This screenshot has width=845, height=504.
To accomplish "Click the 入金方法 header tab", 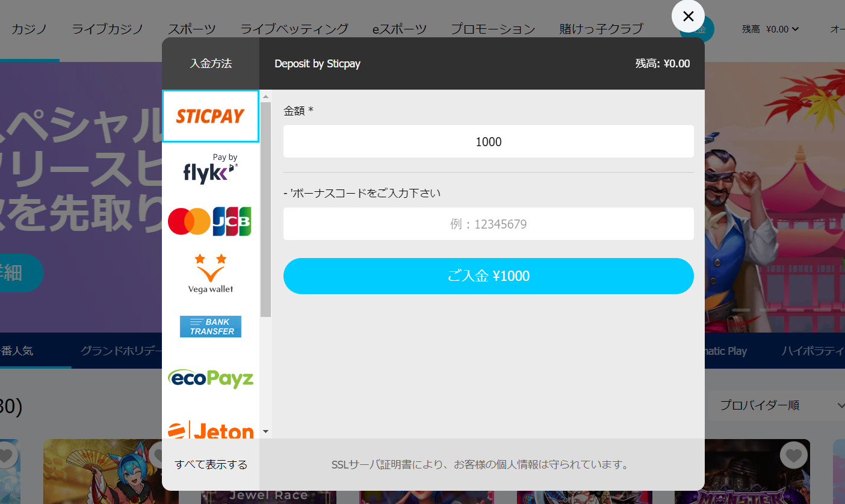I will (211, 63).
